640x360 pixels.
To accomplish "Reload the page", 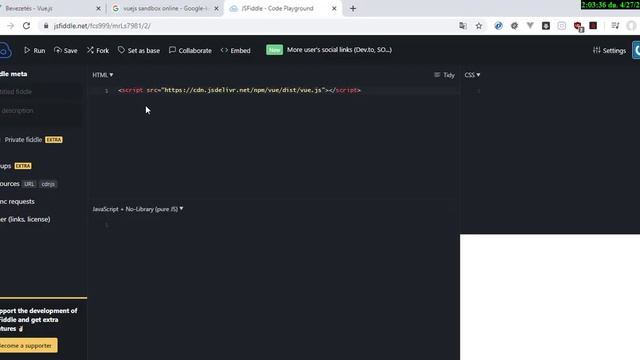I will tap(26, 26).
